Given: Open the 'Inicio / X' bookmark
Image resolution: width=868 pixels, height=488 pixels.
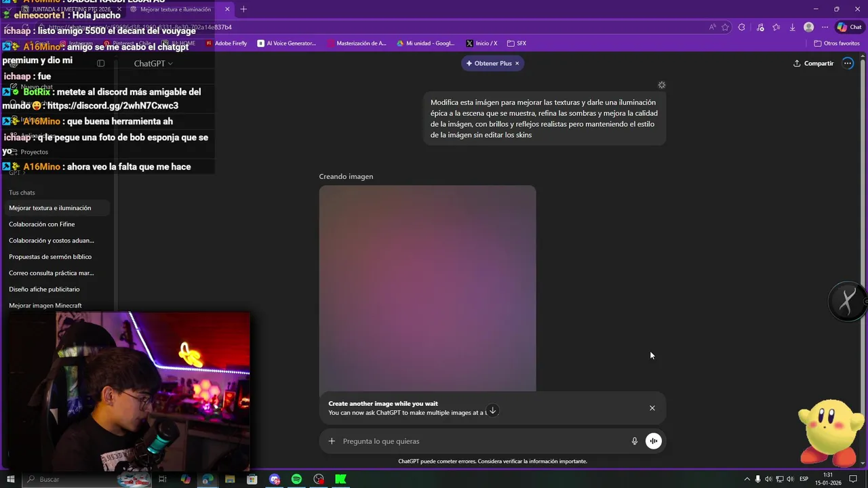Looking at the screenshot, I should pyautogui.click(x=481, y=43).
